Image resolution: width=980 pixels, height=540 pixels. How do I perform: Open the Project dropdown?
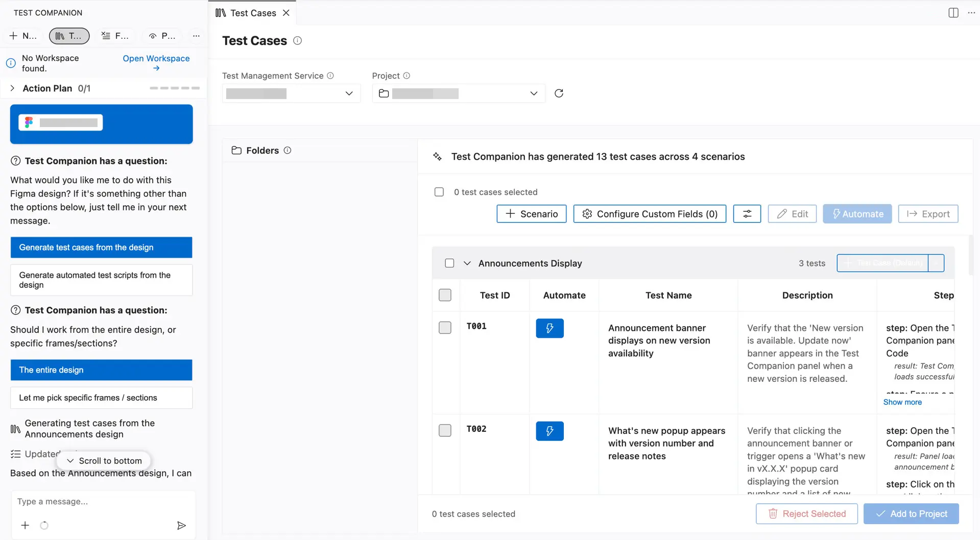tap(459, 93)
